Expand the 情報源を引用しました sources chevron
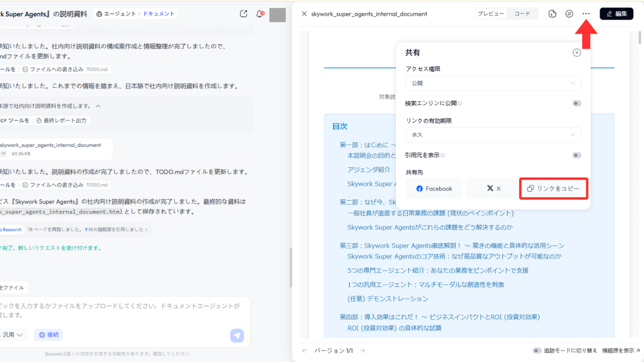The height and width of the screenshot is (362, 644). click(x=146, y=230)
